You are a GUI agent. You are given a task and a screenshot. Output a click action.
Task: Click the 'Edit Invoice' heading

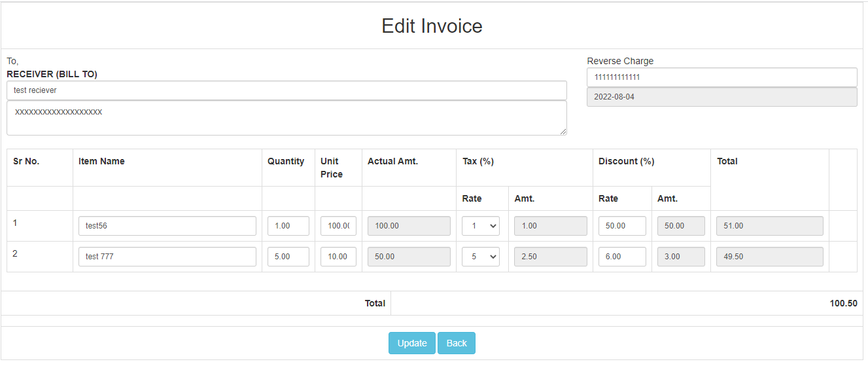(x=432, y=26)
